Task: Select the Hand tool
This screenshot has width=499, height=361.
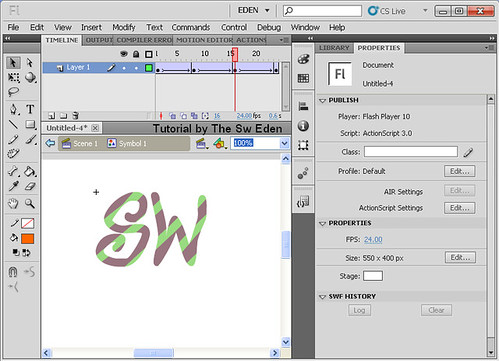Action: (13, 203)
